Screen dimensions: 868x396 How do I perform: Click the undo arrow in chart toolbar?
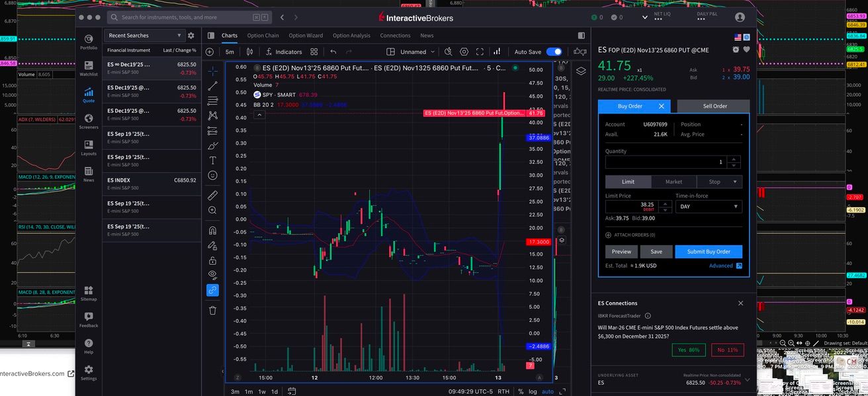click(333, 52)
